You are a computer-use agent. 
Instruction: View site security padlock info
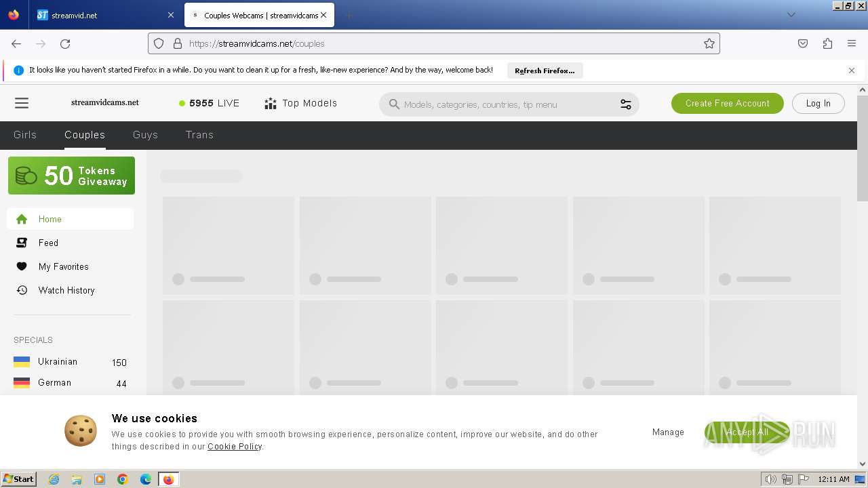click(178, 43)
